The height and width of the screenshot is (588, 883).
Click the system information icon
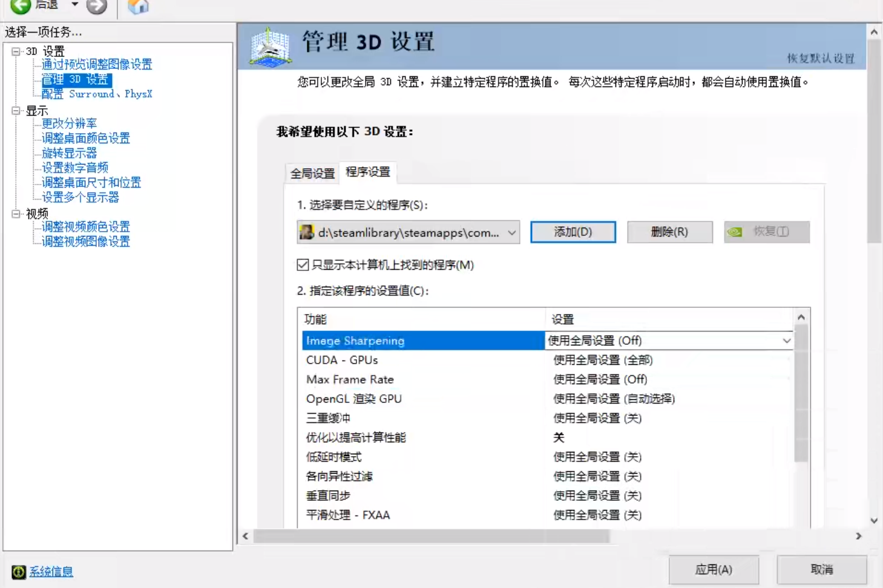click(x=19, y=572)
